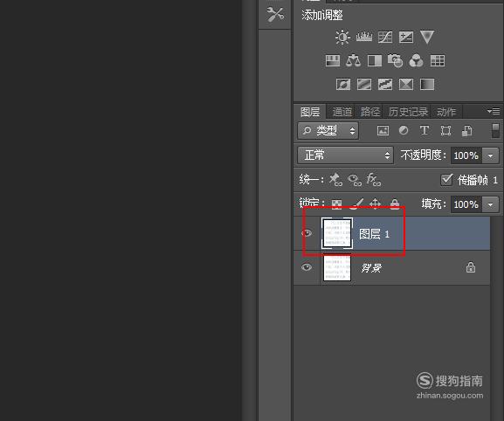Add a Brightness/Contrast adjustment
Image resolution: width=504 pixels, height=421 pixels.
[342, 37]
